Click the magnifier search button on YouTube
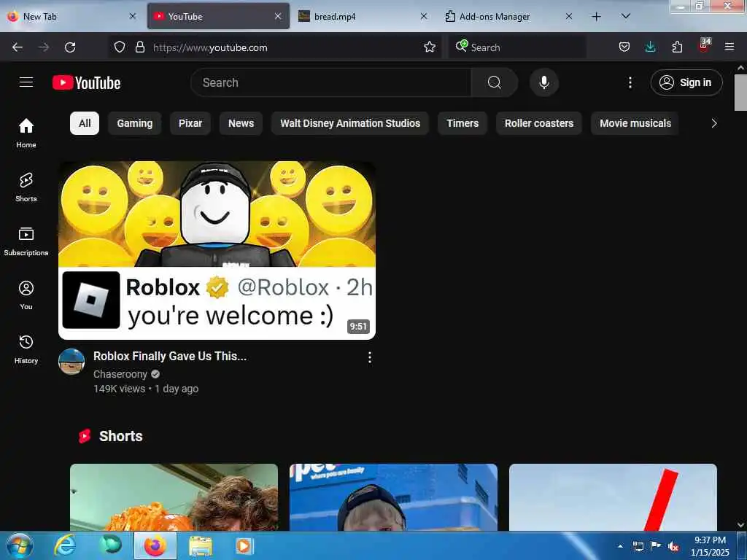 click(x=494, y=82)
